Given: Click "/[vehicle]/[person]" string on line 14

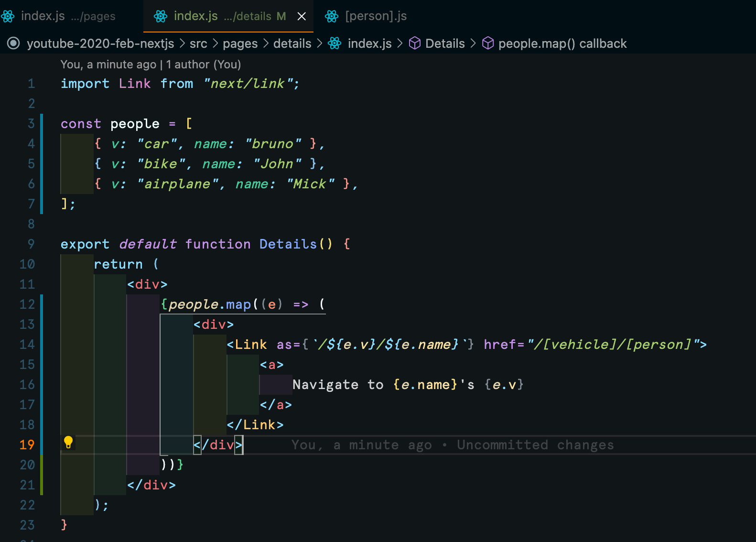Looking at the screenshot, I should click(x=613, y=345).
